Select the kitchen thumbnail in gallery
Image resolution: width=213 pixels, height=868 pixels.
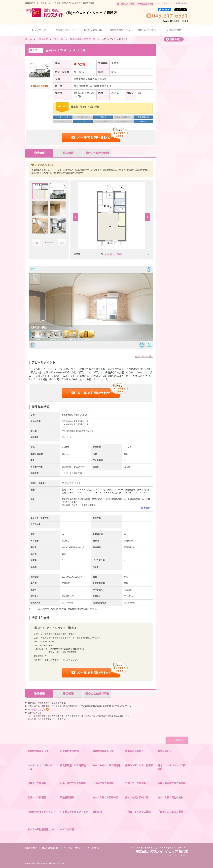58,226
